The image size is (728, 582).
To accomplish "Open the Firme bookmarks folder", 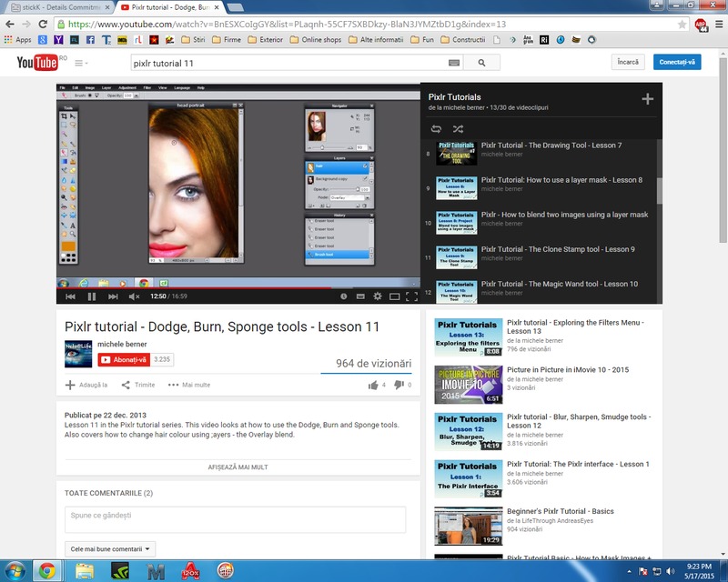I will 227,40.
